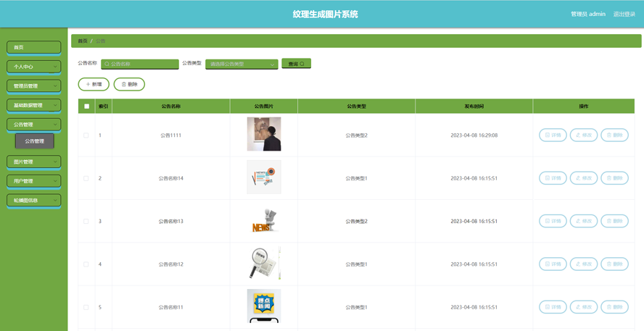This screenshot has width=644, height=331.
Task: Open 修改 for 公告1111
Action: point(584,135)
